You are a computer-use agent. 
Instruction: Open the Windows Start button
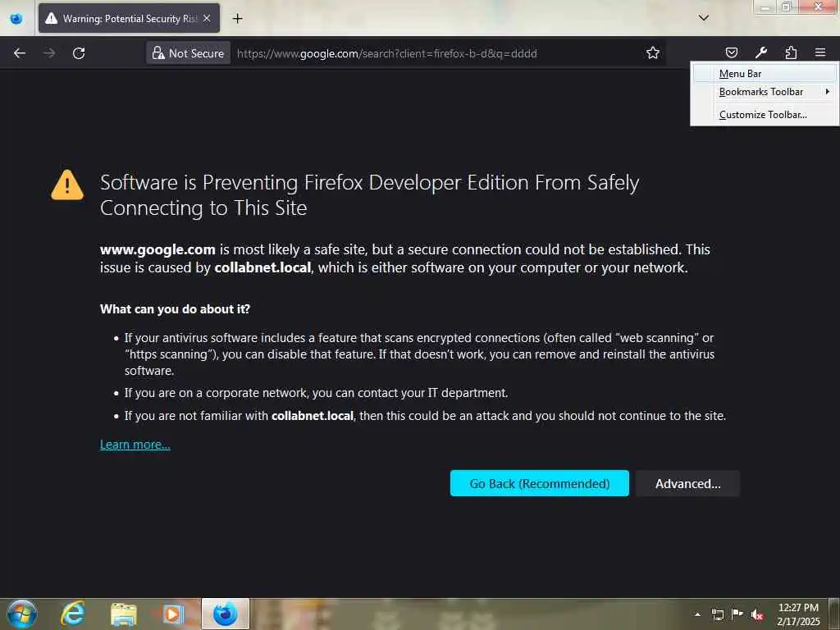22,614
